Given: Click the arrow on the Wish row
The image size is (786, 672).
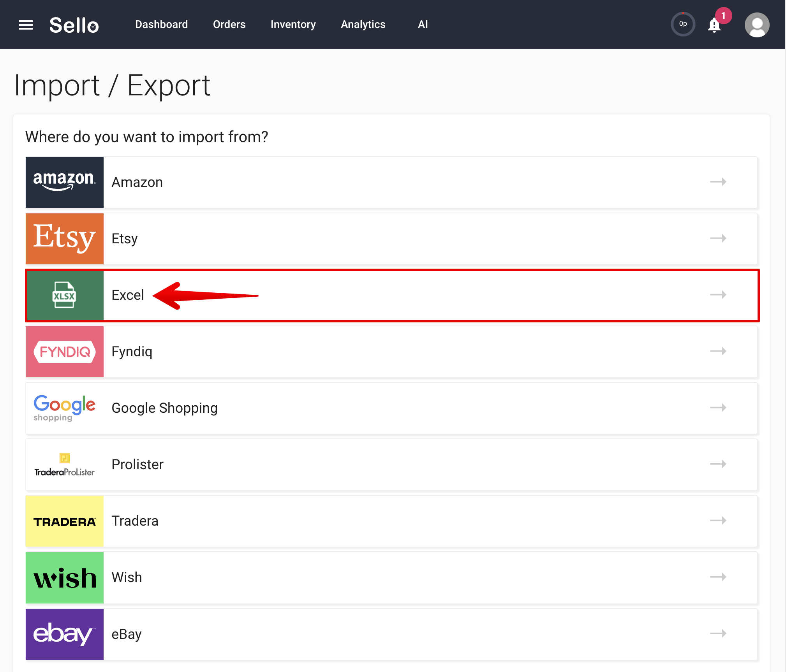Looking at the screenshot, I should point(718,577).
